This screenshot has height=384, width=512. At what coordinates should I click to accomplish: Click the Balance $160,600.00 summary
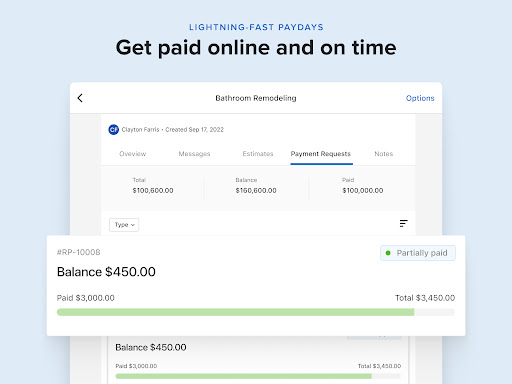(x=256, y=186)
